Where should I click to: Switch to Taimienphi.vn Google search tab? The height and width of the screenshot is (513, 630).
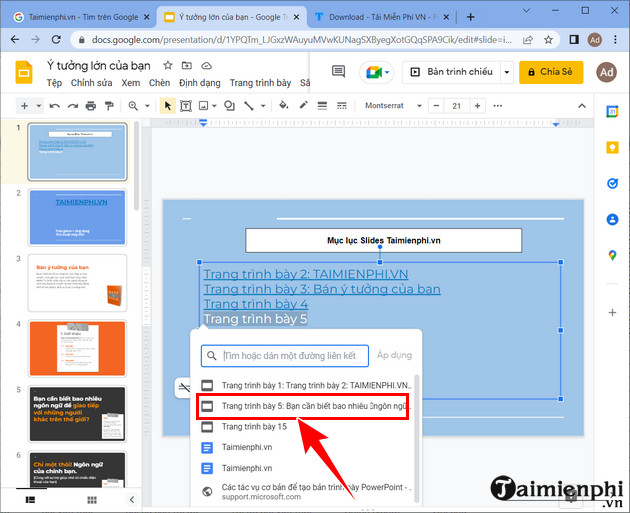pyautogui.click(x=81, y=17)
